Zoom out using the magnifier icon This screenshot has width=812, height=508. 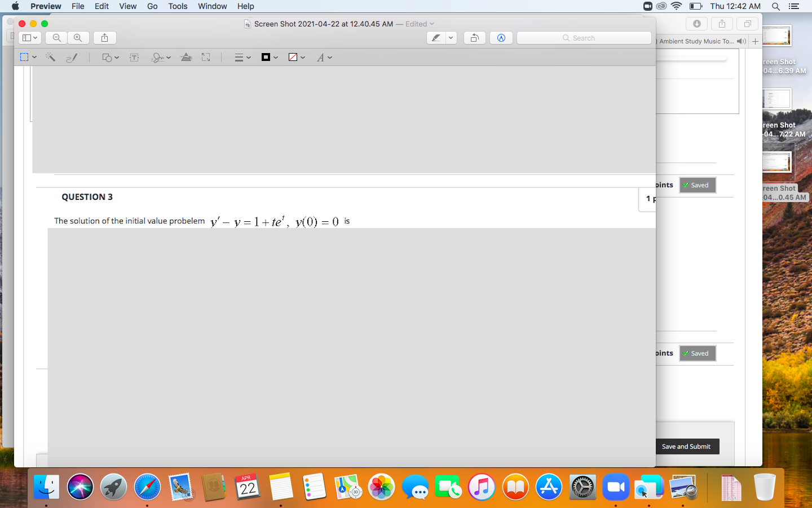click(56, 38)
